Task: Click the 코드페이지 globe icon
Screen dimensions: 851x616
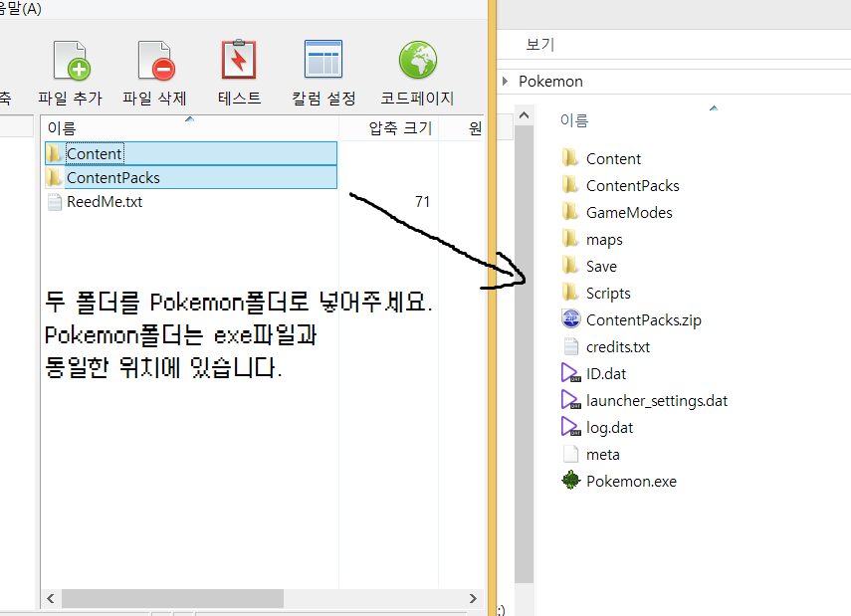Action: [x=417, y=60]
